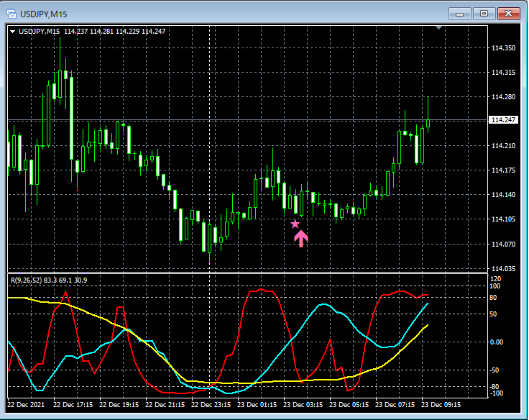The width and height of the screenshot is (529, 420).
Task: Click the R(9,26,52) indicator label
Action: pos(49,280)
